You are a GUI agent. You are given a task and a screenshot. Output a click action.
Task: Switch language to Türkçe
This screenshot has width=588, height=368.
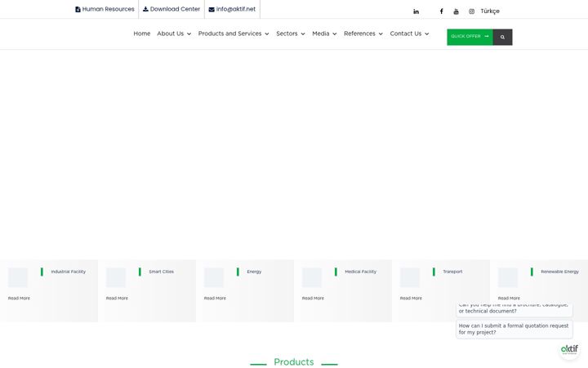(x=490, y=11)
